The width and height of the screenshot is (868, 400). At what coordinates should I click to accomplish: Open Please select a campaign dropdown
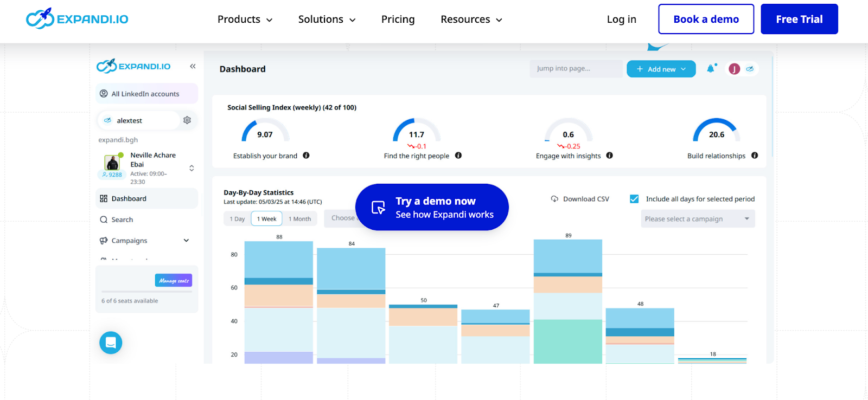pos(698,219)
